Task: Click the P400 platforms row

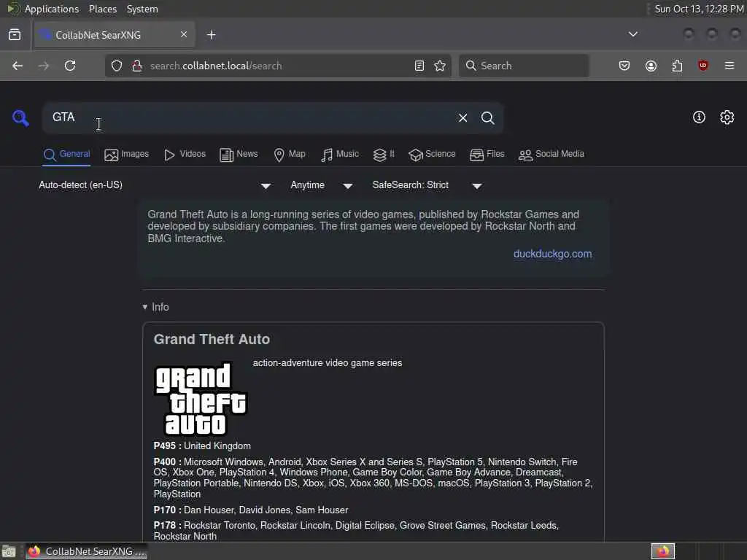Action: (x=373, y=478)
